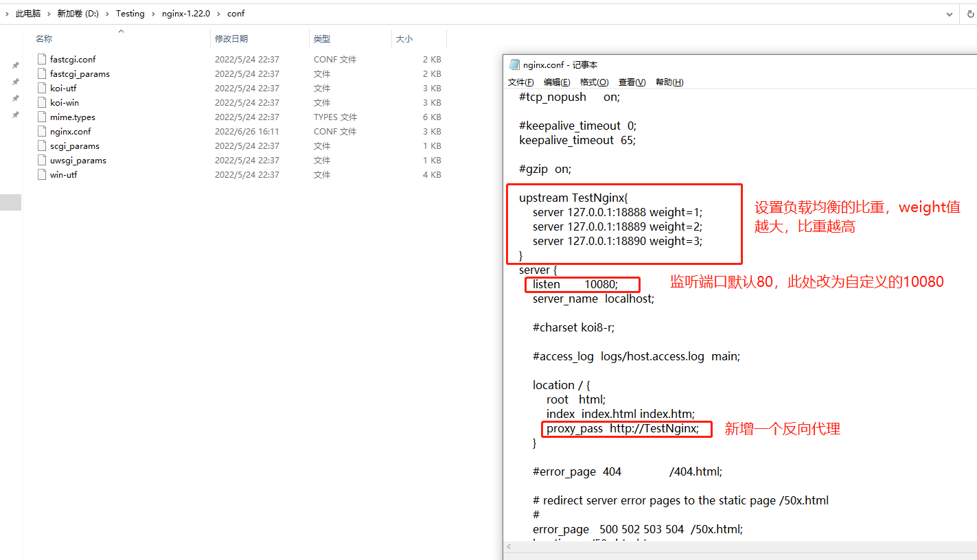Place cursor on keepalive_timeout 65; line
Viewport: 977px width, 560px height.
pyautogui.click(x=577, y=140)
